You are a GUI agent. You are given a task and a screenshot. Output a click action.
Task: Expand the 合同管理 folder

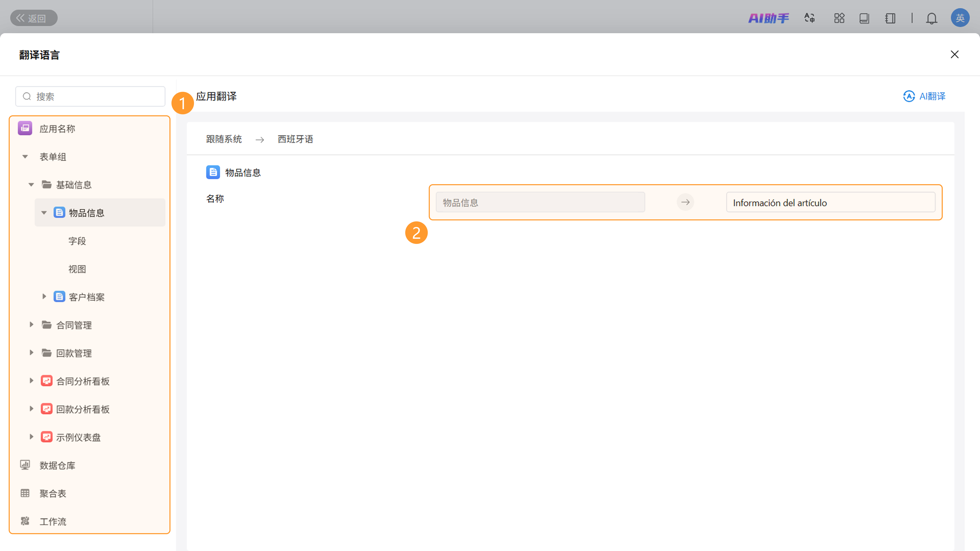(31, 325)
